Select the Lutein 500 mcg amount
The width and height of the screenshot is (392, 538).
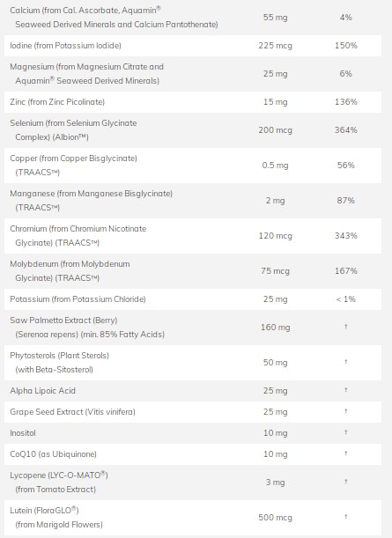coord(276,518)
